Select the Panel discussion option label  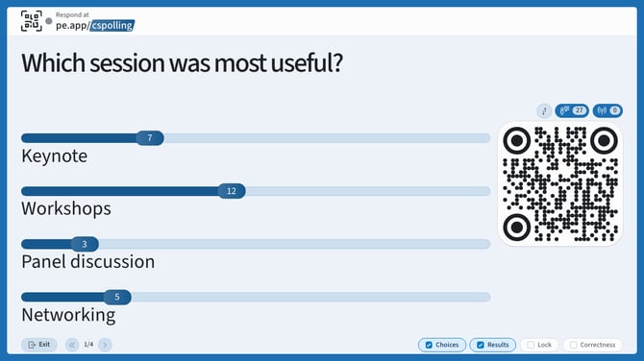(x=87, y=262)
